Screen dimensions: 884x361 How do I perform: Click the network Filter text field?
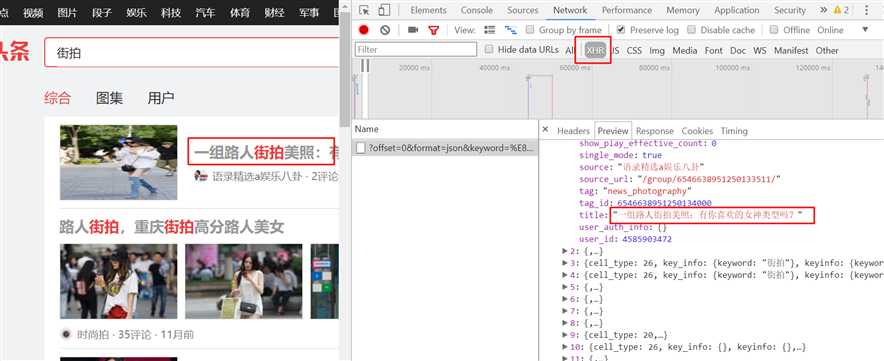pyautogui.click(x=416, y=49)
